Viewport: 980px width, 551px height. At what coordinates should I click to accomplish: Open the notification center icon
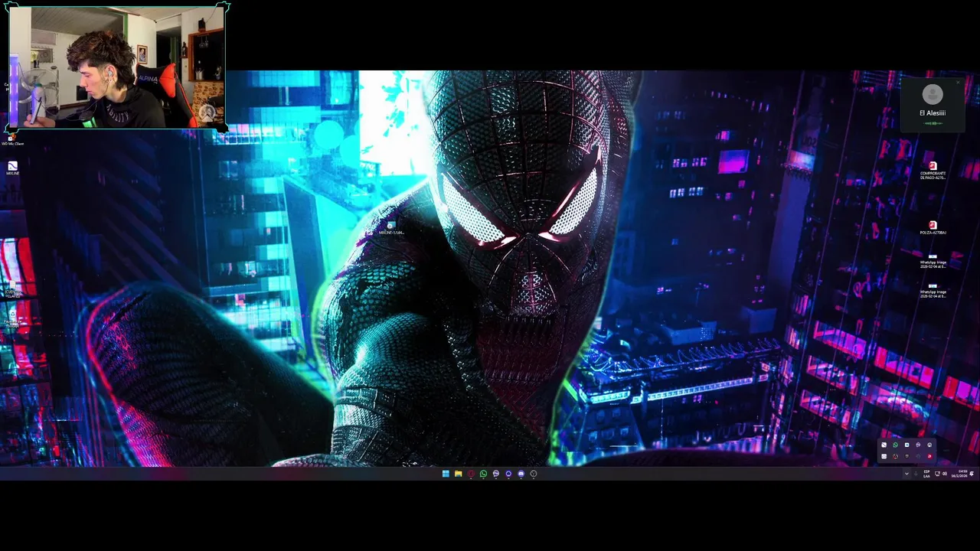click(x=972, y=474)
